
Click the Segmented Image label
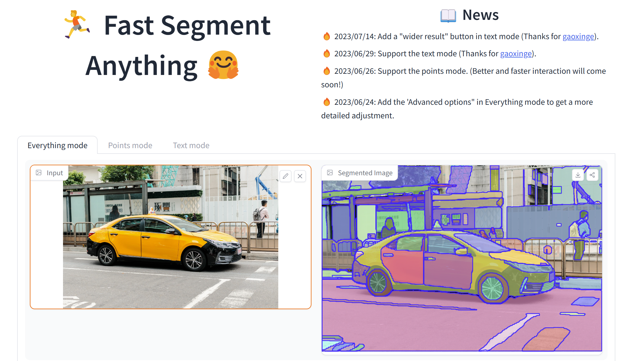pos(365,173)
